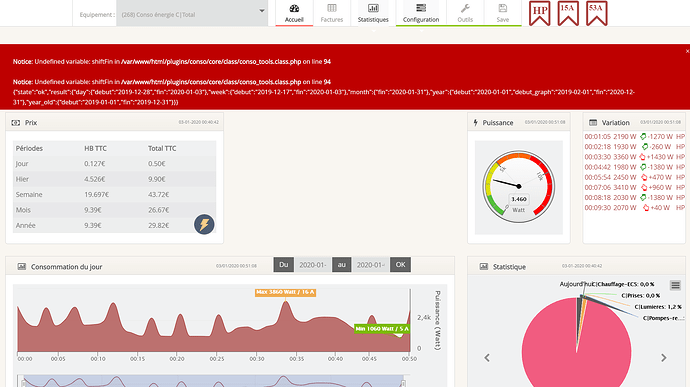Expand the Equipement dropdown selector
This screenshot has width=690, height=387.
192,15
